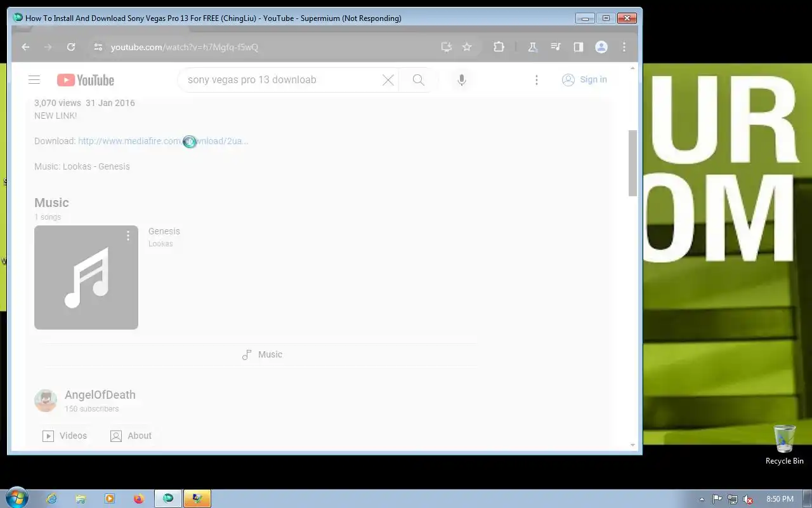Click the scrollbar down arrow
Image resolution: width=812 pixels, height=508 pixels.
click(632, 445)
